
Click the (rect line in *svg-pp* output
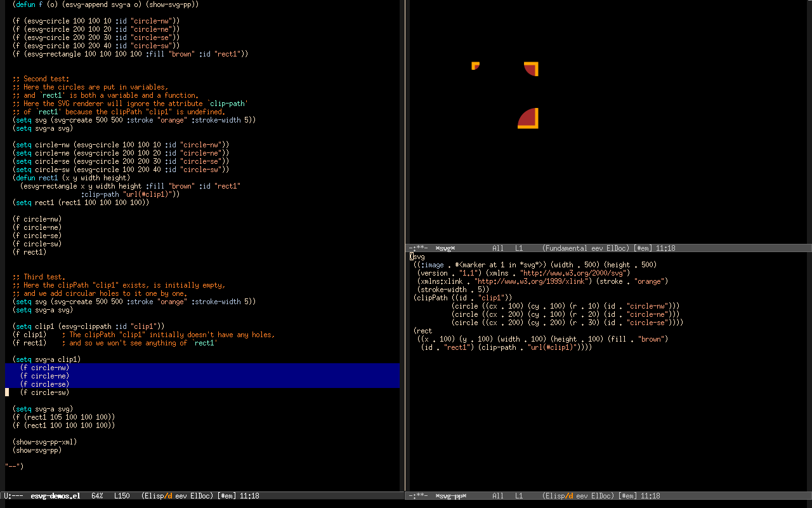(x=422, y=331)
